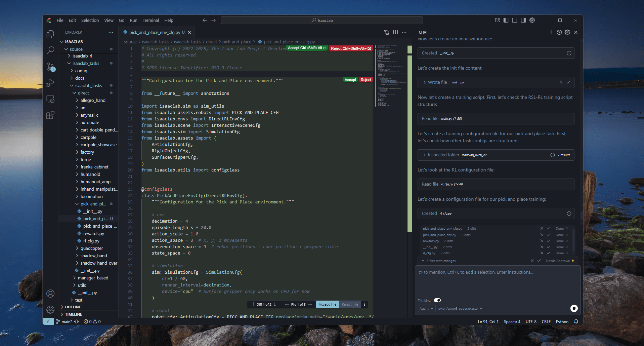Select the pick_and_place_env_cfg.py editor tab

point(155,32)
